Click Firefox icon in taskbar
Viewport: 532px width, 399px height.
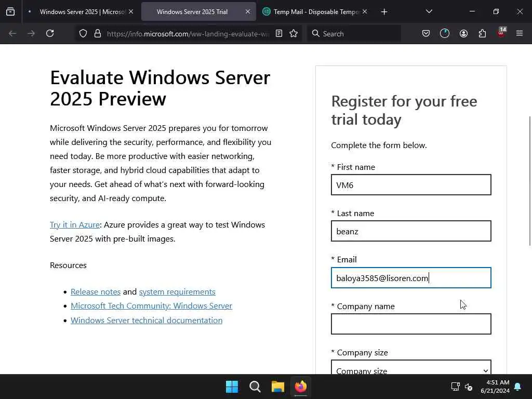pos(301,387)
